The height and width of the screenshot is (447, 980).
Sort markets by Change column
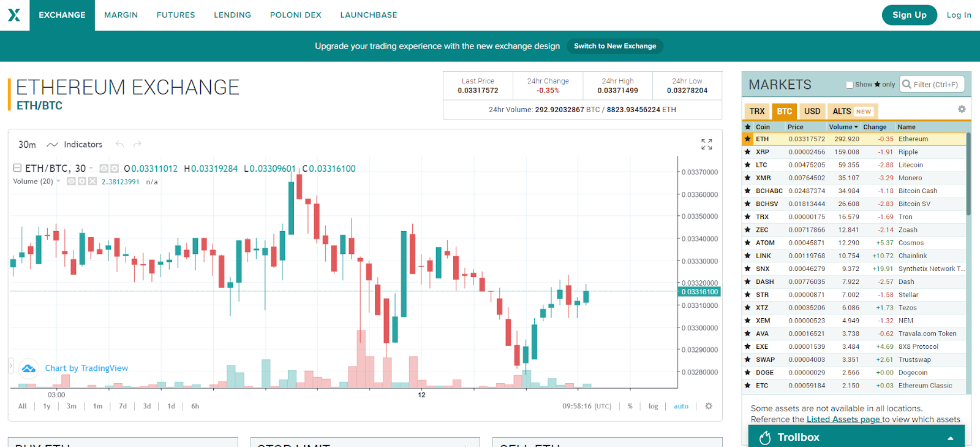(875, 127)
